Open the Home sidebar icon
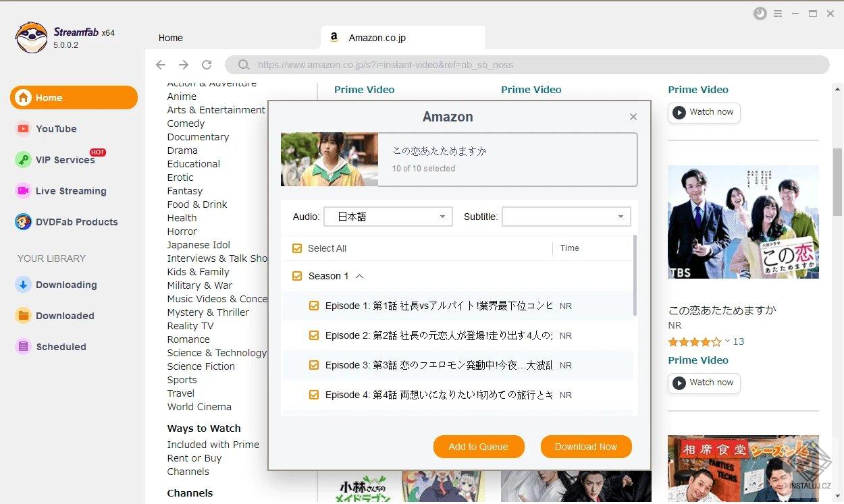 click(24, 98)
